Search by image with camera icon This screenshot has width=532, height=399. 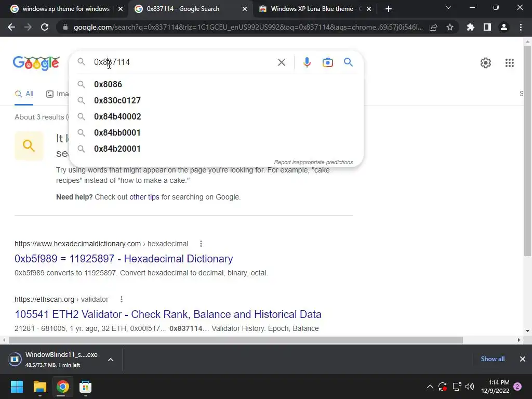pyautogui.click(x=327, y=62)
